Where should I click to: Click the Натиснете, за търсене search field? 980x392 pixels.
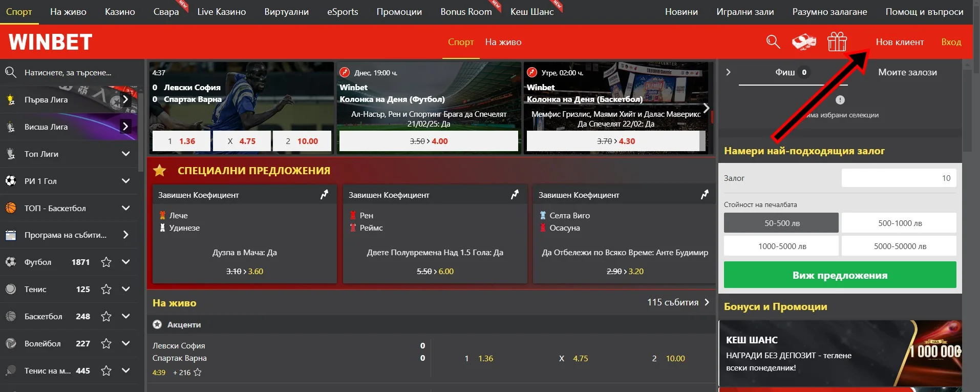click(x=69, y=72)
